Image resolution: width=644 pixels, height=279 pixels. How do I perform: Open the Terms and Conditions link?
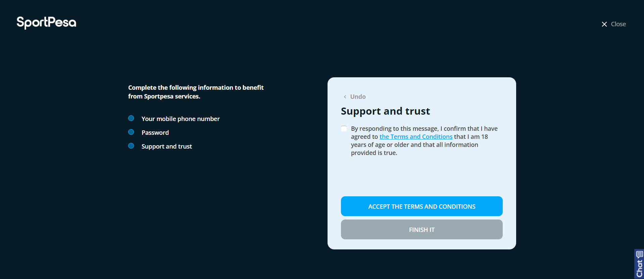416,137
